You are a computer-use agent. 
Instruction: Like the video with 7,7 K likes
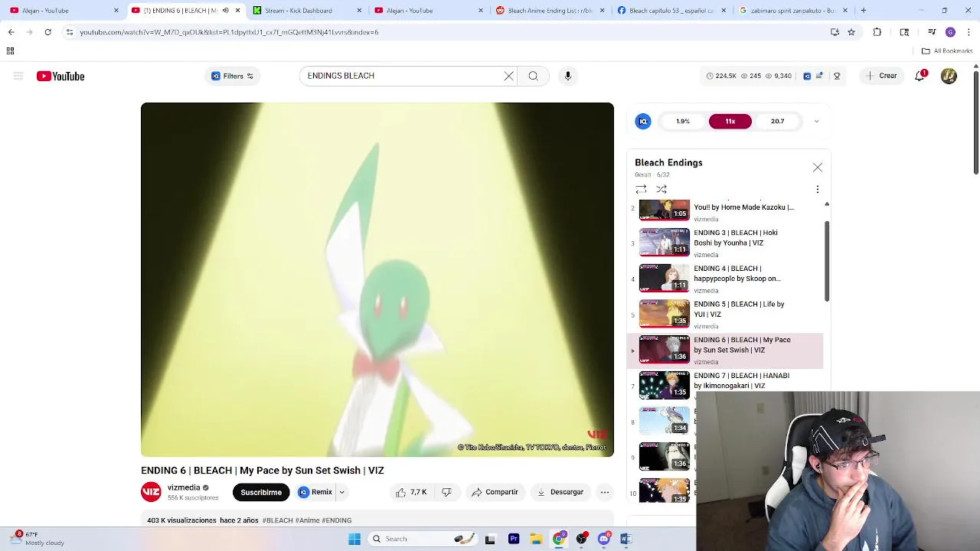(x=411, y=492)
